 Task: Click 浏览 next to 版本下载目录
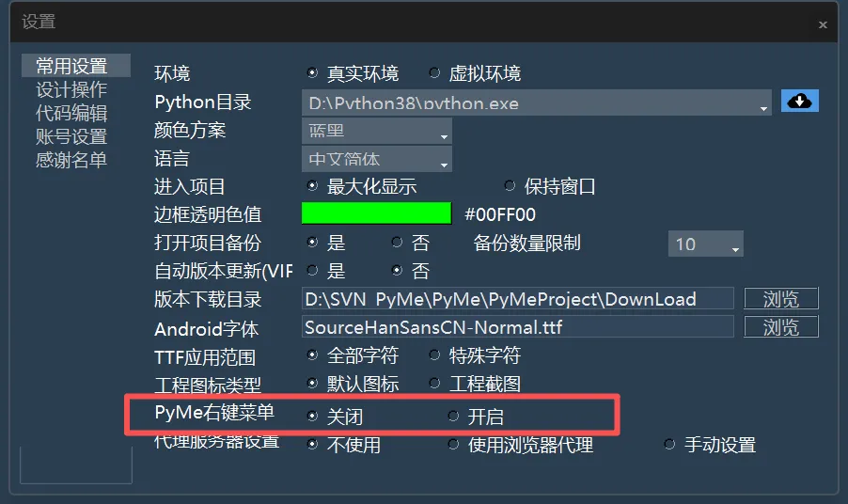click(781, 298)
